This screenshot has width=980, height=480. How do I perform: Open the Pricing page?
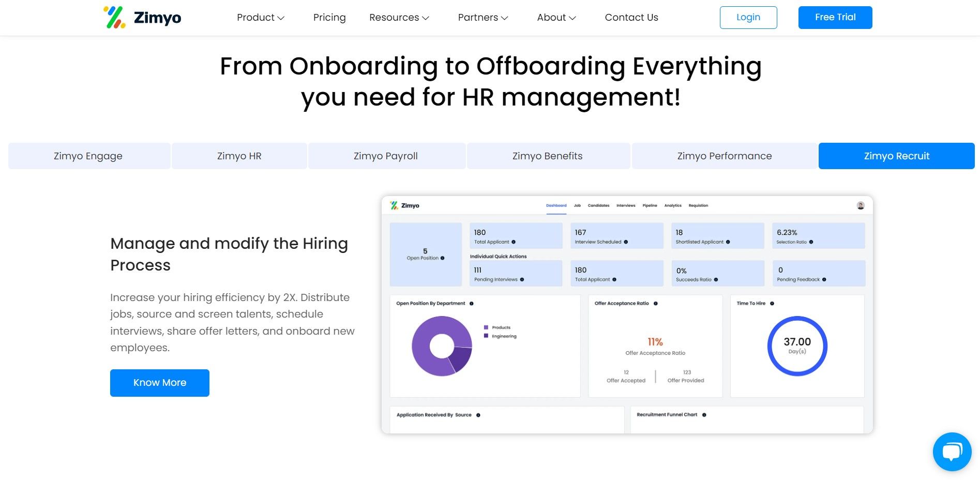click(x=329, y=18)
